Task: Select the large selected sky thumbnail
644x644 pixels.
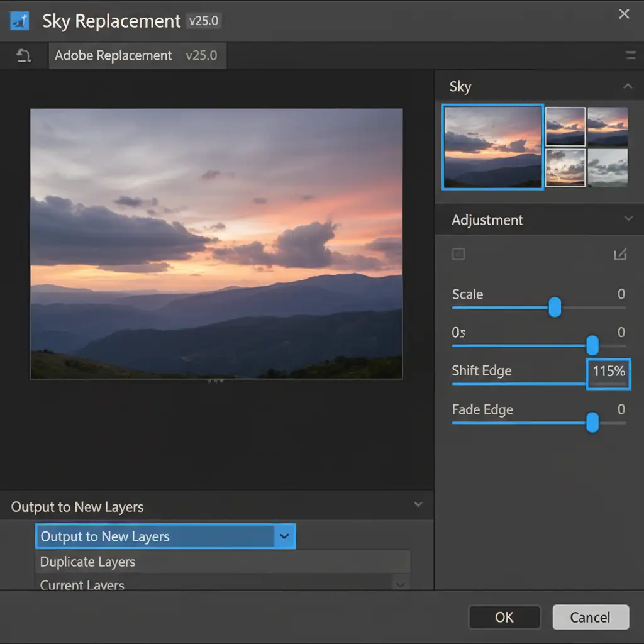Action: click(x=492, y=147)
